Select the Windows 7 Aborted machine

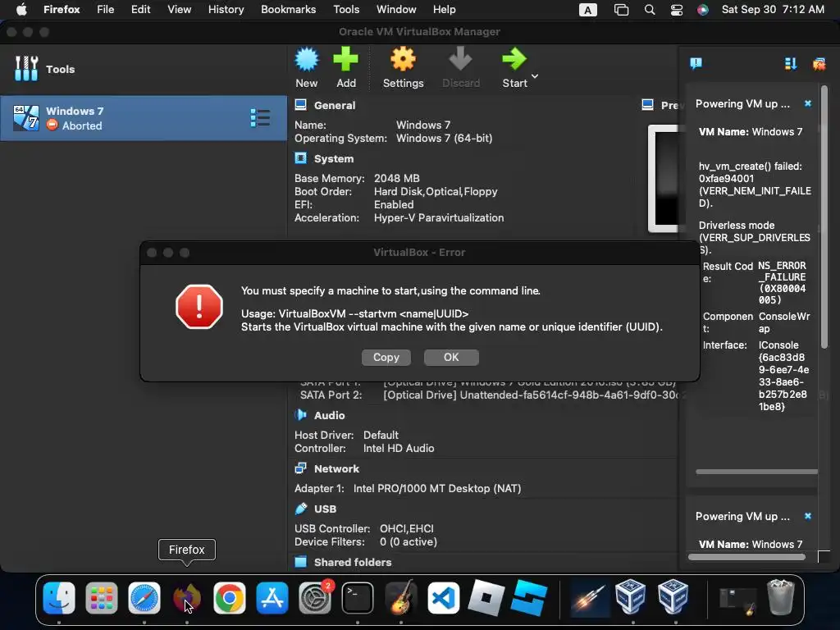(x=144, y=118)
